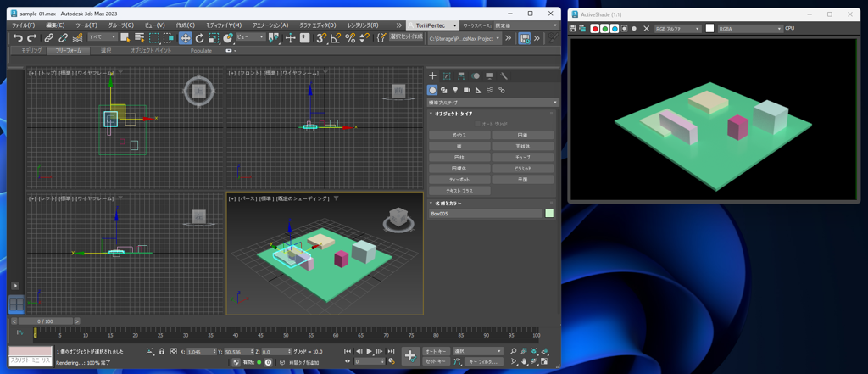Click the 0 / 100 time slider

(46, 321)
